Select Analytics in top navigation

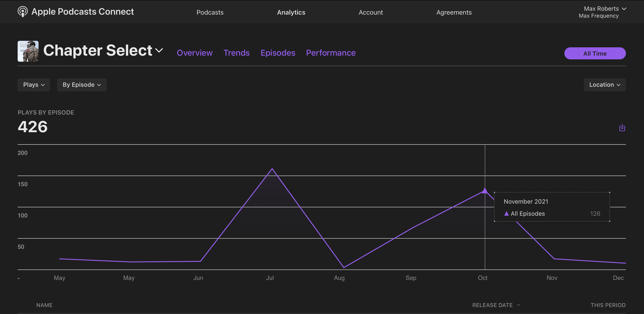(x=291, y=12)
